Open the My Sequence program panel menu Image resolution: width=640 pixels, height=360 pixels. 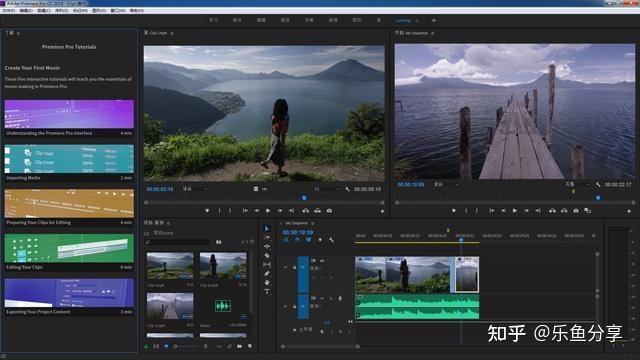coord(432,33)
